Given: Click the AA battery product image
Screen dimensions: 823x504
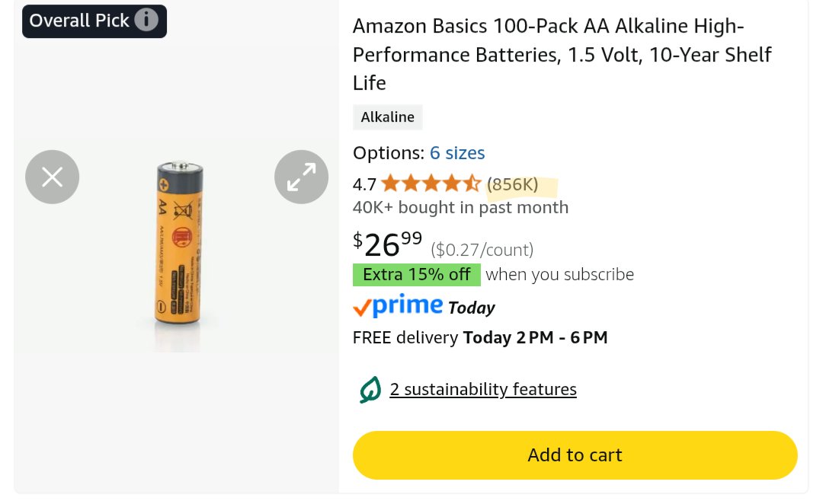Looking at the screenshot, I should click(179, 245).
